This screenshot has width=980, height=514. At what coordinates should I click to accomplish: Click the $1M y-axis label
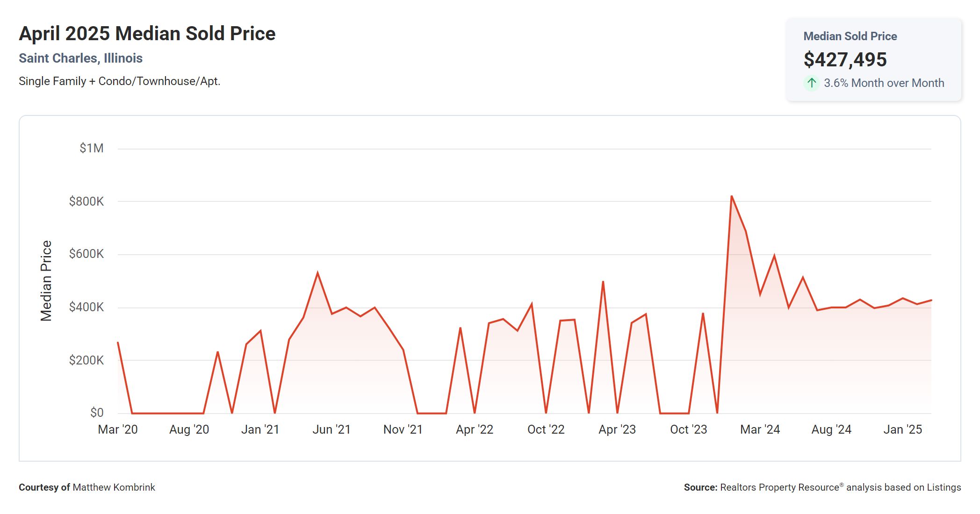(x=92, y=148)
